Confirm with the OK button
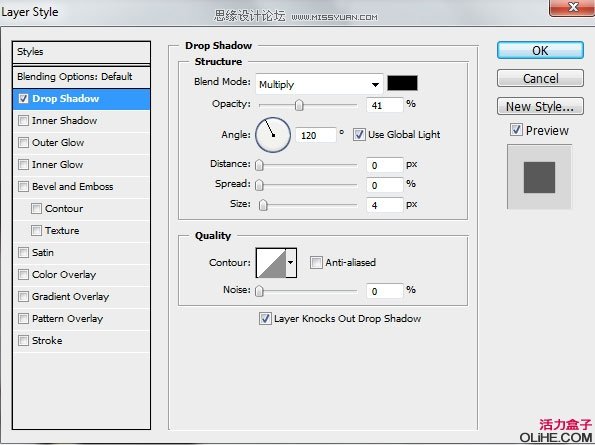The image size is (595, 445). coord(540,50)
